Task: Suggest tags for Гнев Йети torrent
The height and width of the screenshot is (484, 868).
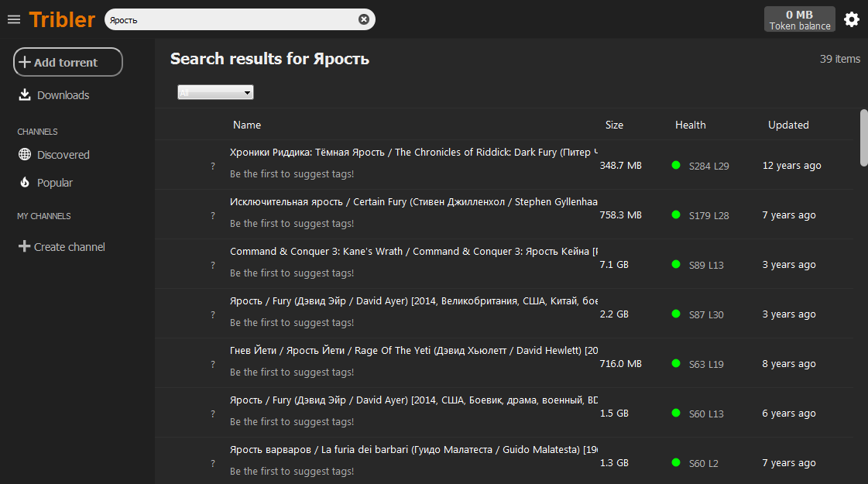Action: [x=292, y=372]
